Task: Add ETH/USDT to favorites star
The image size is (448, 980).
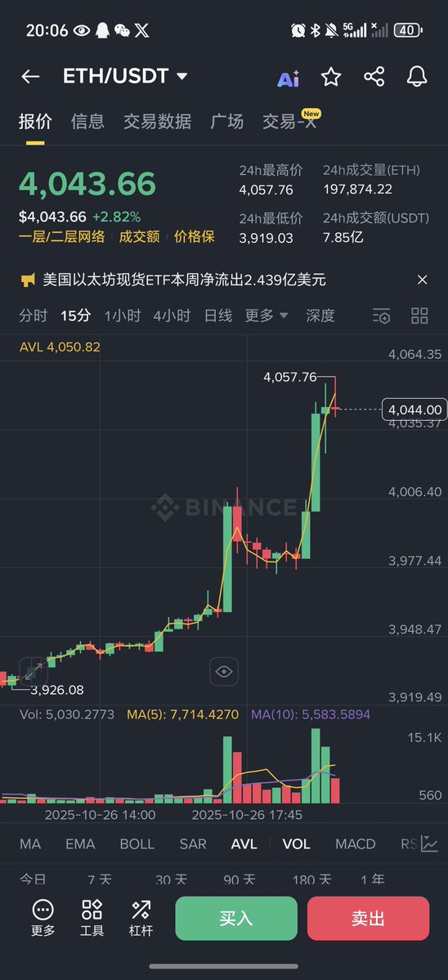Action: pos(331,77)
